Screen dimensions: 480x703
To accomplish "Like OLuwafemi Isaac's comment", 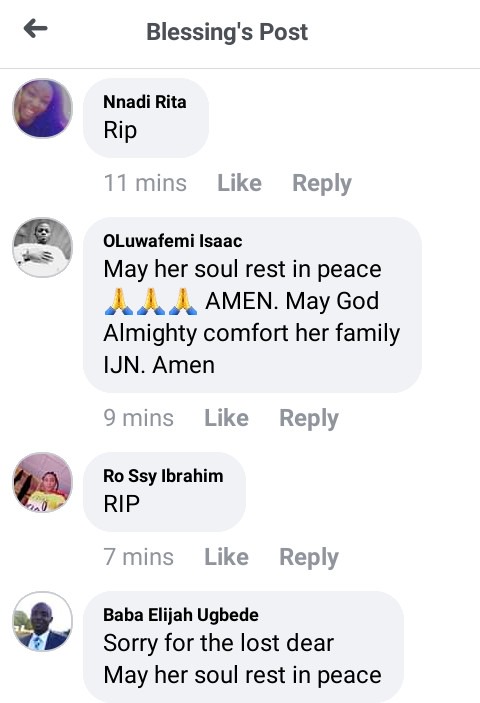I will click(x=226, y=418).
